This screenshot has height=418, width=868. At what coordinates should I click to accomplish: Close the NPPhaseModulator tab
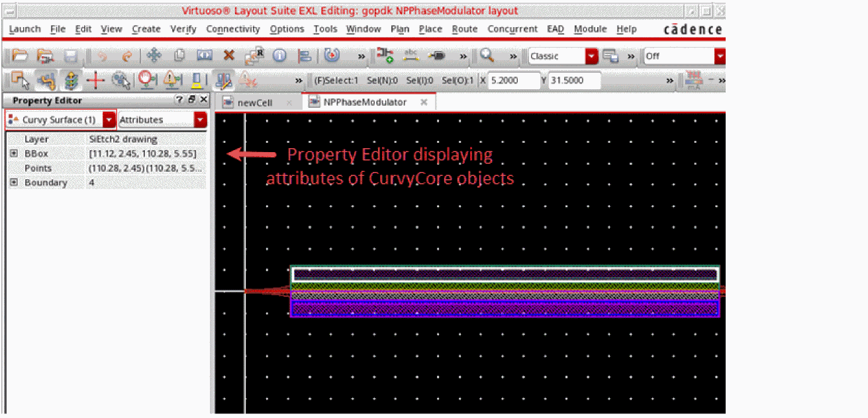(x=424, y=103)
